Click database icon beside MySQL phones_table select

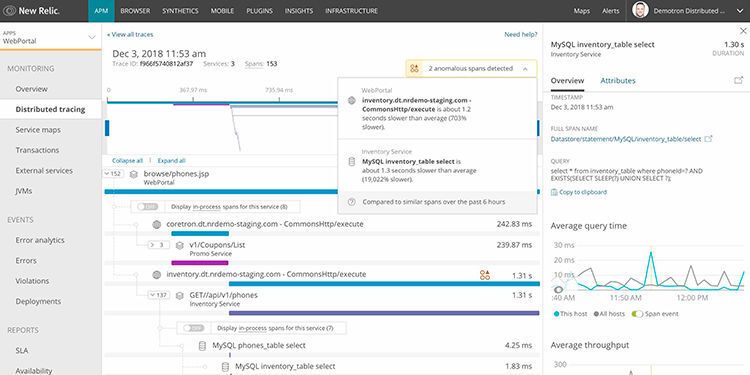tap(202, 345)
